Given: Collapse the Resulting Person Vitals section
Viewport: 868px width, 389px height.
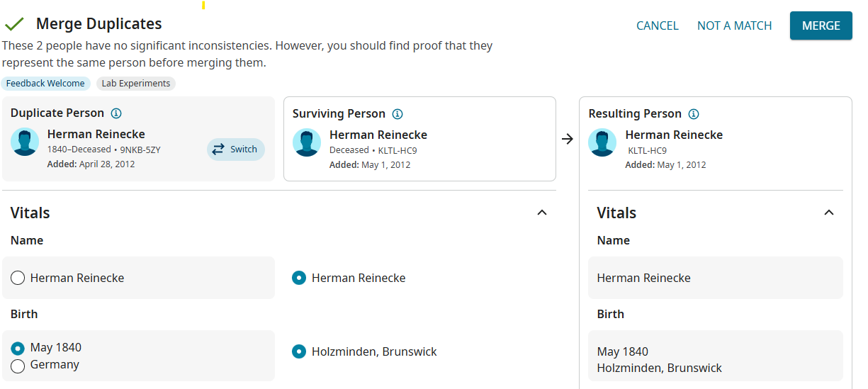Looking at the screenshot, I should [829, 213].
